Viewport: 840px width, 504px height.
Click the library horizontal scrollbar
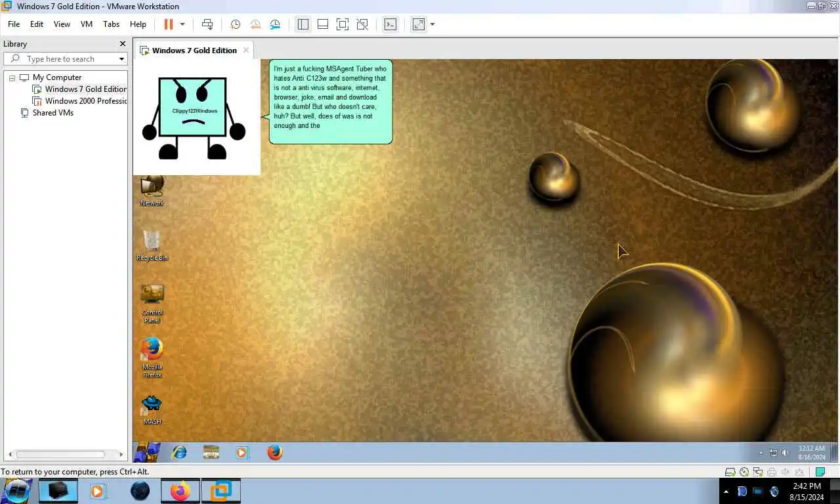[64, 454]
